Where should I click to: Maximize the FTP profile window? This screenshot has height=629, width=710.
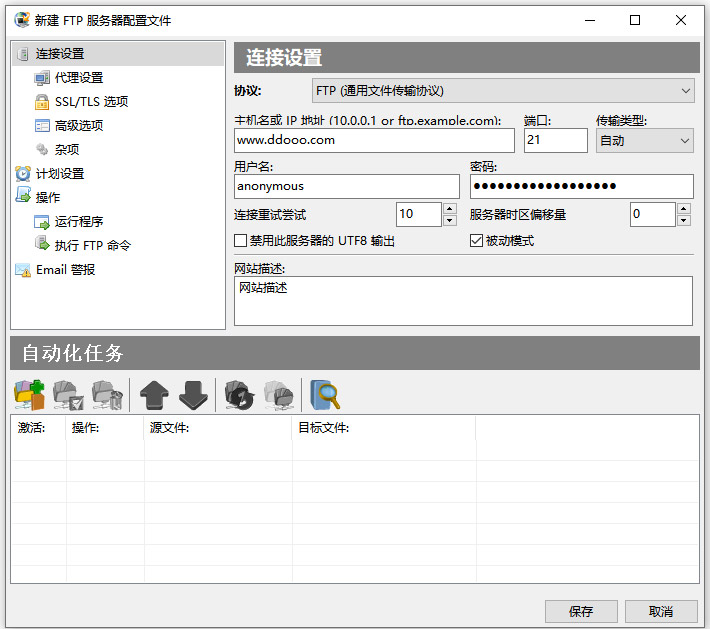tap(635, 20)
